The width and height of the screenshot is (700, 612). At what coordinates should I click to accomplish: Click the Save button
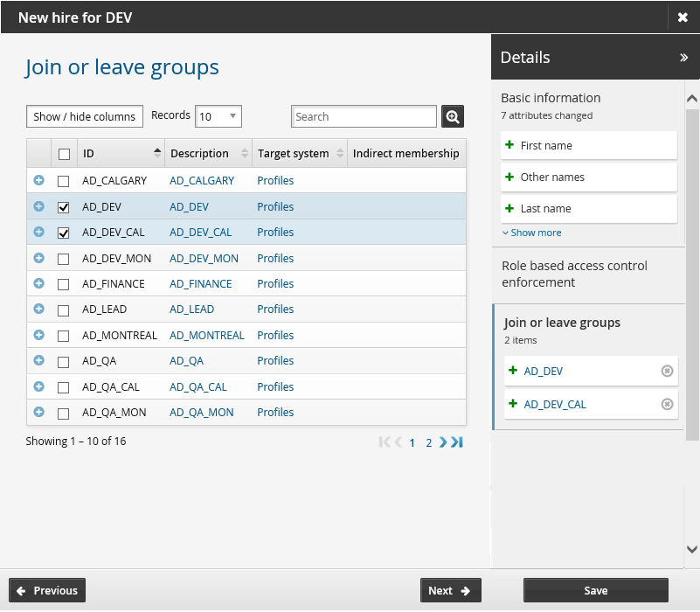point(595,590)
